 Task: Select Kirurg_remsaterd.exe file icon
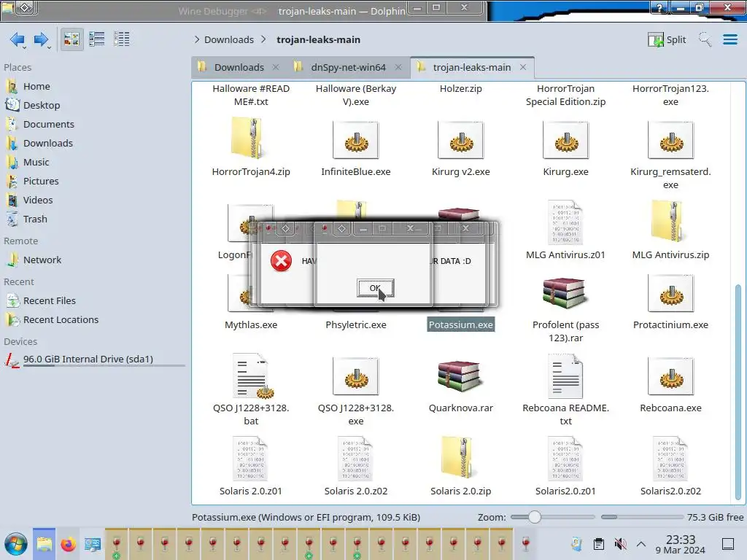(671, 140)
